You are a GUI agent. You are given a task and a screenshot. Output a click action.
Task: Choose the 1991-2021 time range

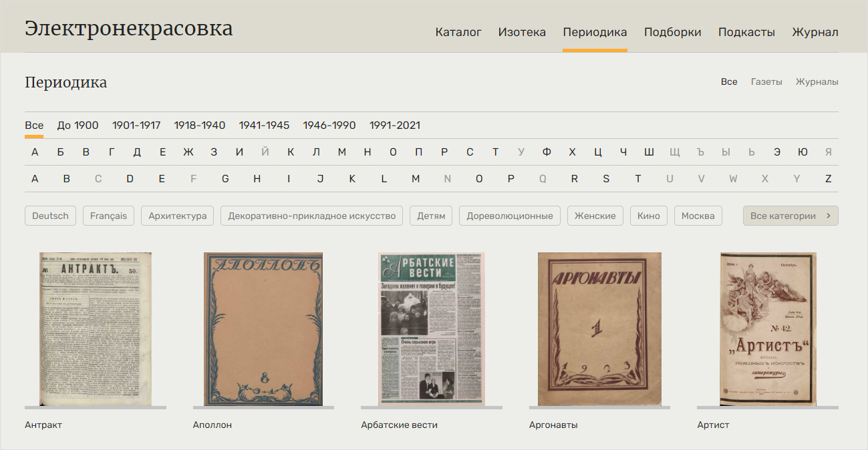pos(395,125)
